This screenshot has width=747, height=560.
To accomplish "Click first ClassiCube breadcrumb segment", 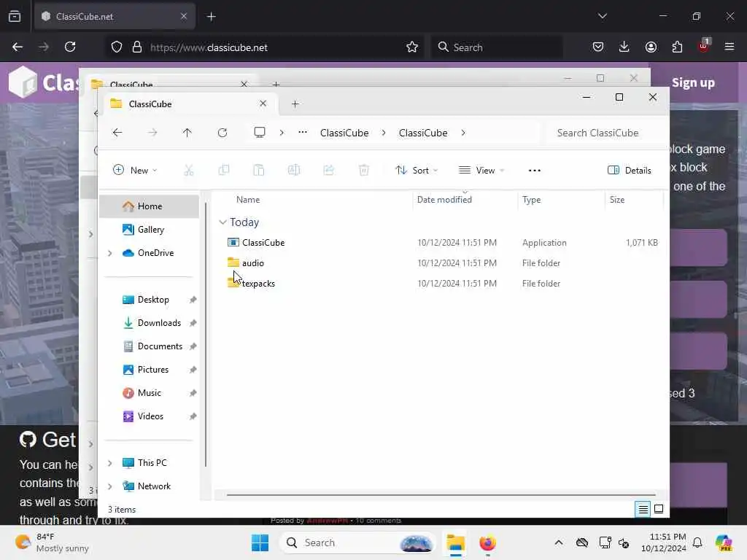I will pos(344,133).
